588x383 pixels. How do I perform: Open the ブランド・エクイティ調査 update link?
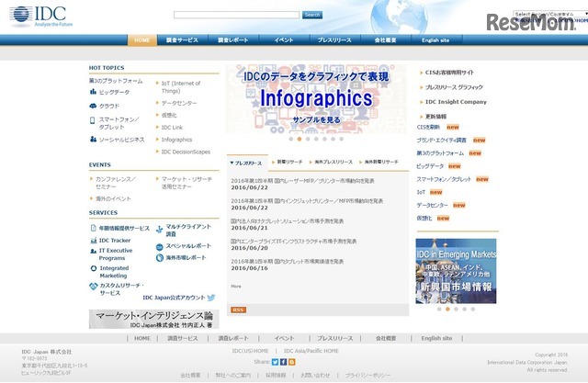click(441, 141)
